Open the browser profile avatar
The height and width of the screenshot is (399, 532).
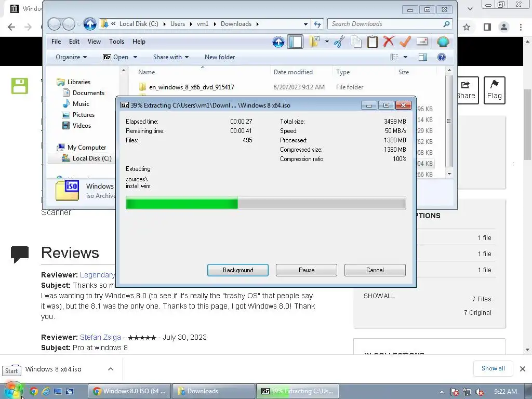(x=504, y=27)
